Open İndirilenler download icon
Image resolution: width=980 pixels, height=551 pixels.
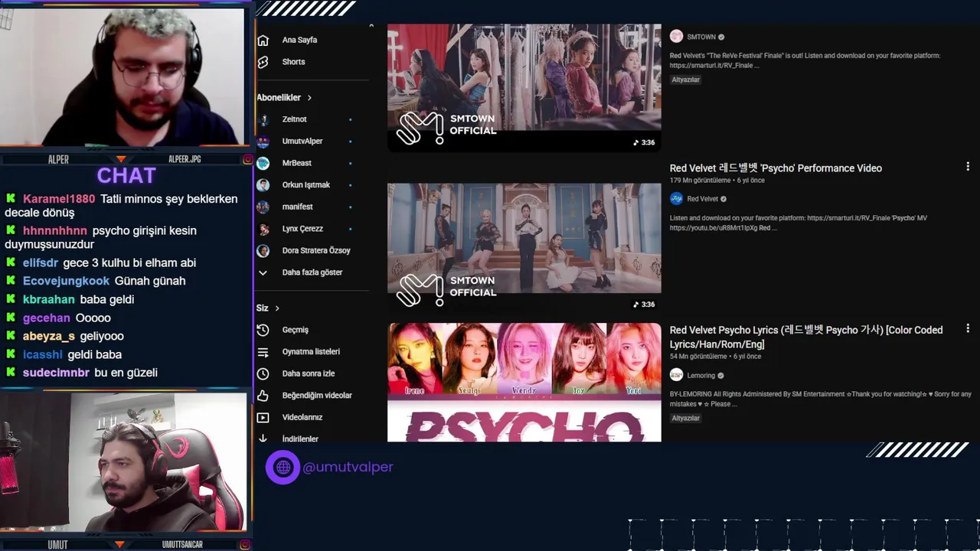tap(263, 439)
